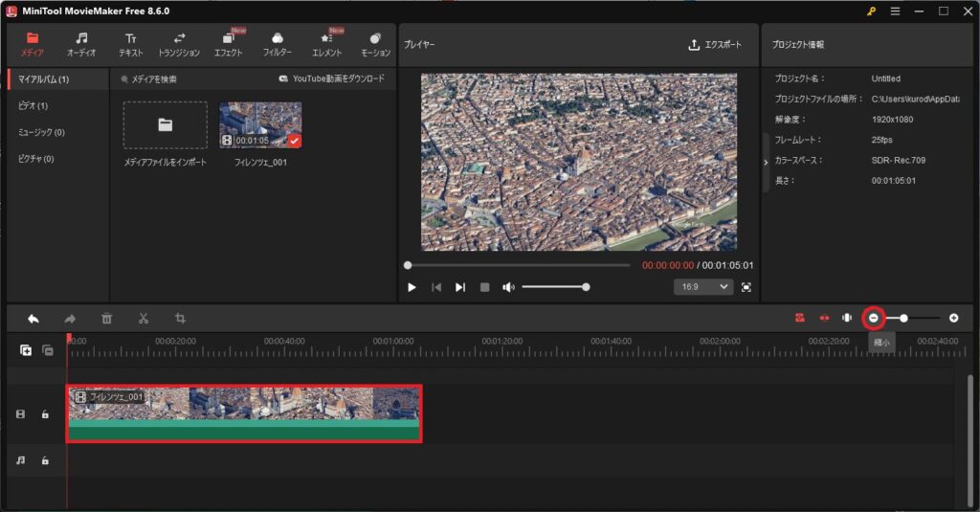
Task: Toggle the red timeline snapping icon
Action: click(800, 318)
